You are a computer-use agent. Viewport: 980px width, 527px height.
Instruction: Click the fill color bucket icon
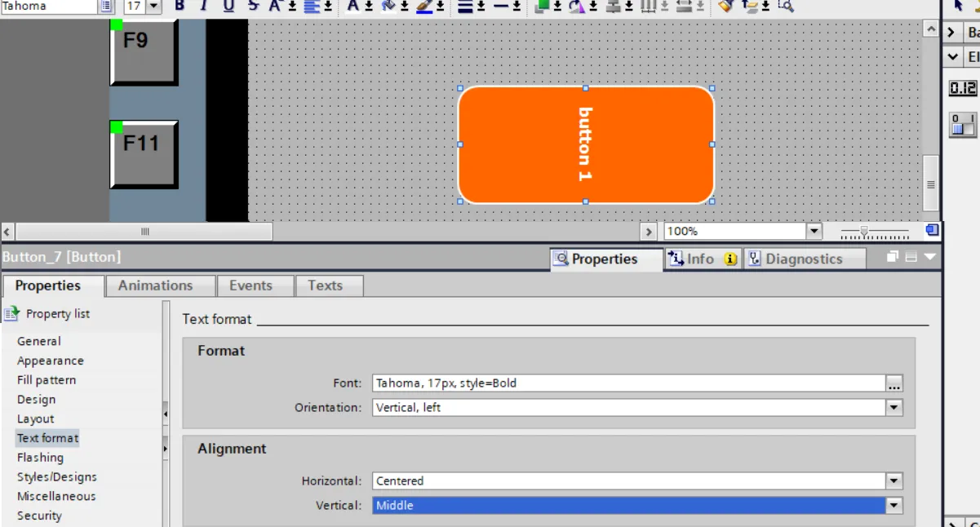[x=388, y=6]
